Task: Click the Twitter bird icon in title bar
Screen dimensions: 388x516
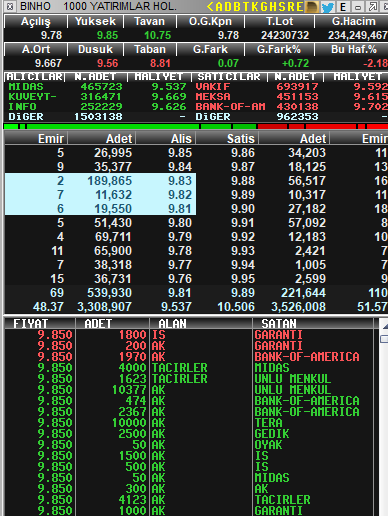Action: pyautogui.click(x=328, y=7)
